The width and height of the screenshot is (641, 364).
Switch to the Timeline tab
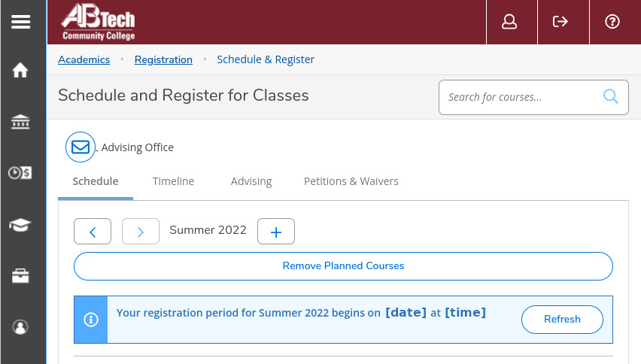(x=173, y=181)
